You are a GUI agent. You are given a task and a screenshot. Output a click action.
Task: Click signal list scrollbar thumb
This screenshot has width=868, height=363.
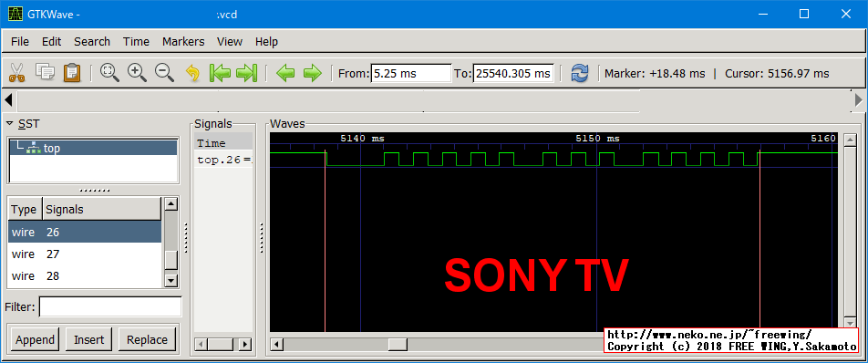(x=171, y=260)
